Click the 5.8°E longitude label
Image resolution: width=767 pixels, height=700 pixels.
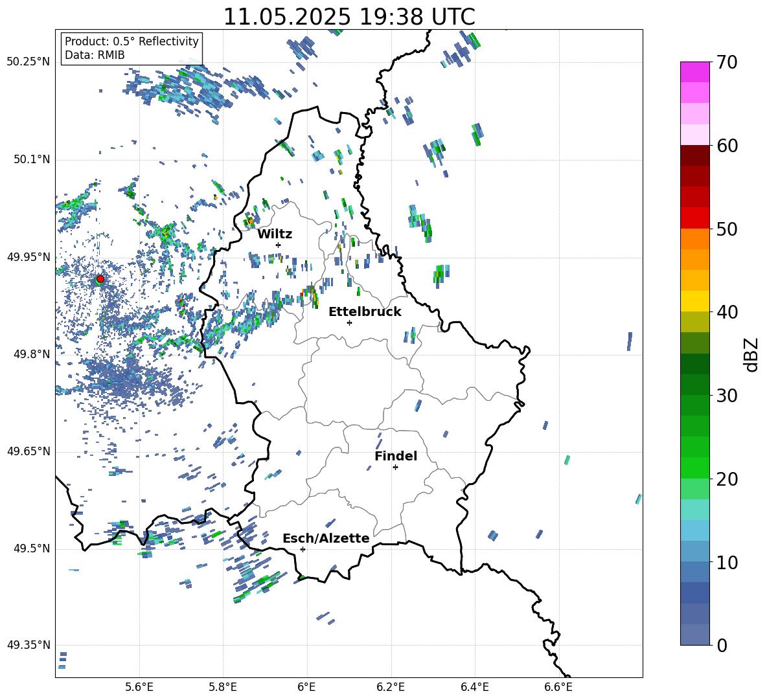[x=223, y=687]
